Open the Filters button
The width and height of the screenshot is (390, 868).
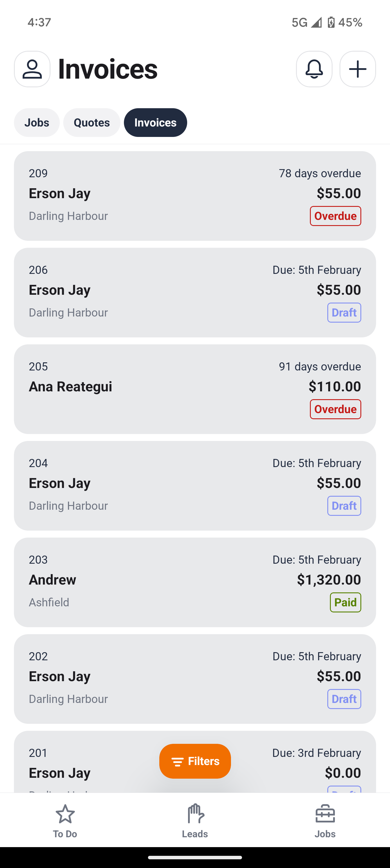(195, 761)
